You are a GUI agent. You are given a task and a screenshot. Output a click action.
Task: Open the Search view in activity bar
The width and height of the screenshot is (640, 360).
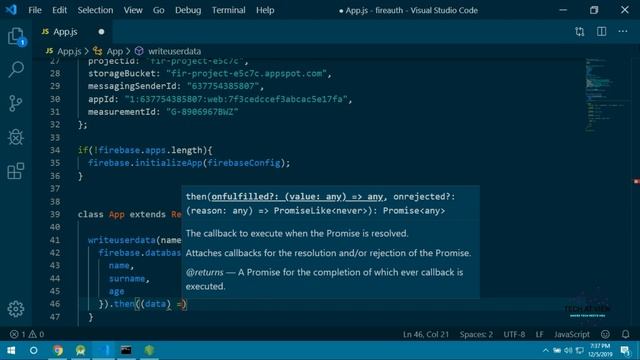pos(16,69)
